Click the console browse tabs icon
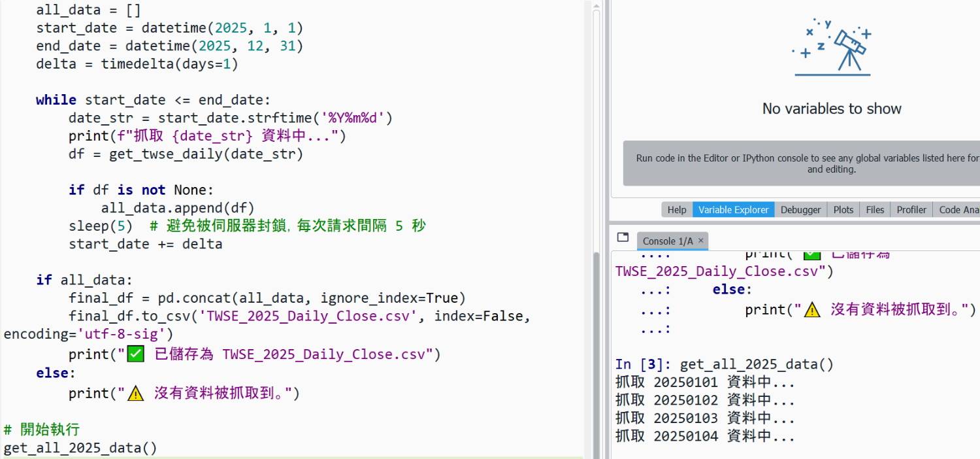Screen dimensions: 980x459 [623, 238]
